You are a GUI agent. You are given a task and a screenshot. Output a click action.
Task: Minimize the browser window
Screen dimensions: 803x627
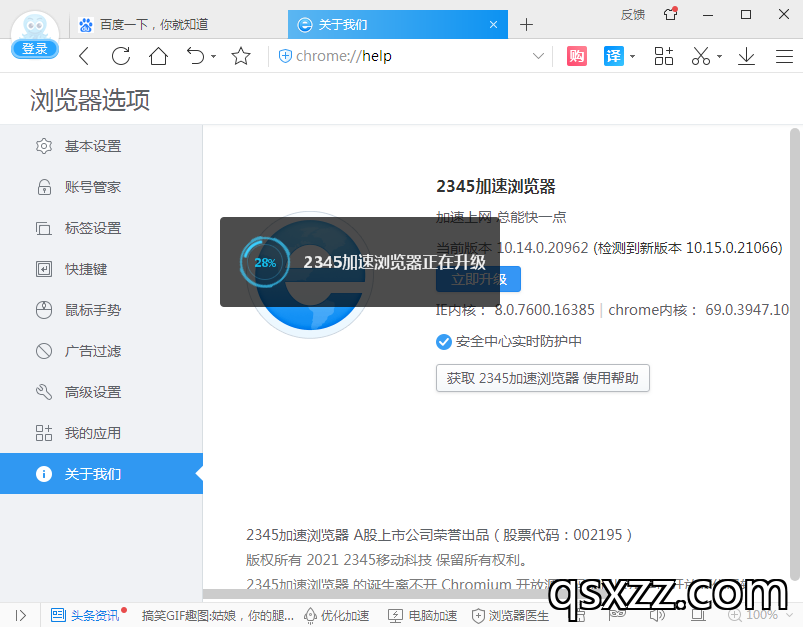[708, 15]
